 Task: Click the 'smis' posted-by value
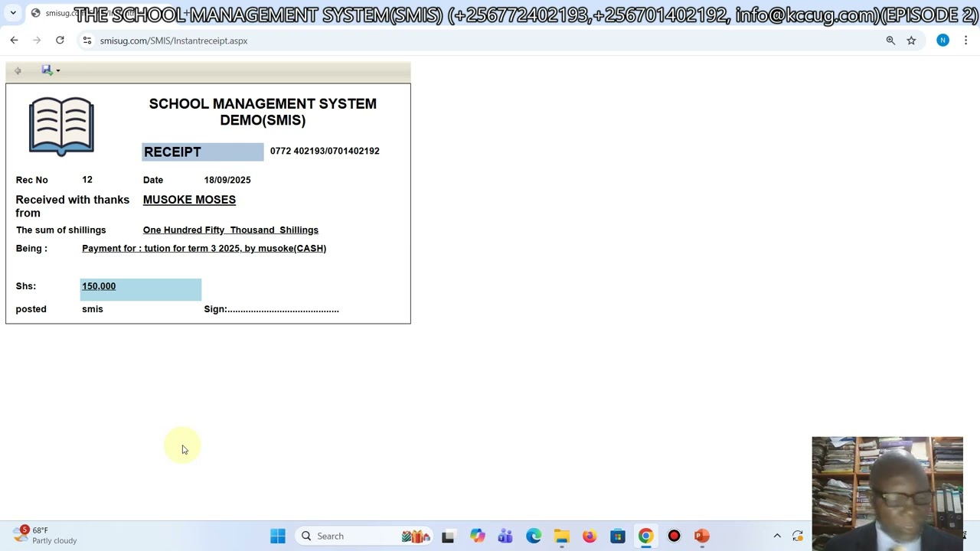point(93,309)
